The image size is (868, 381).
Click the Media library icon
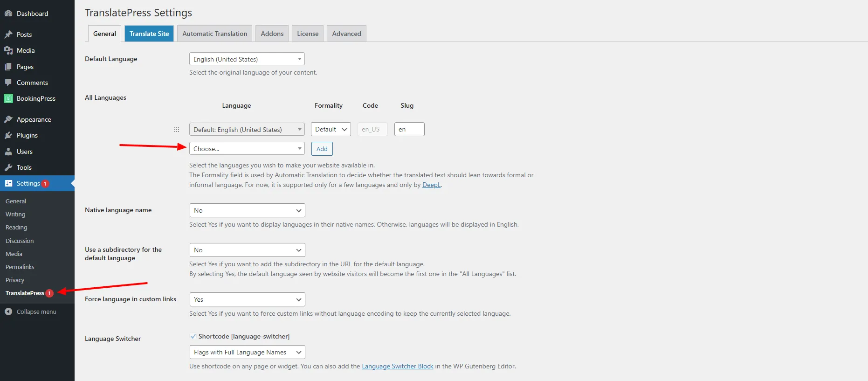tap(8, 50)
